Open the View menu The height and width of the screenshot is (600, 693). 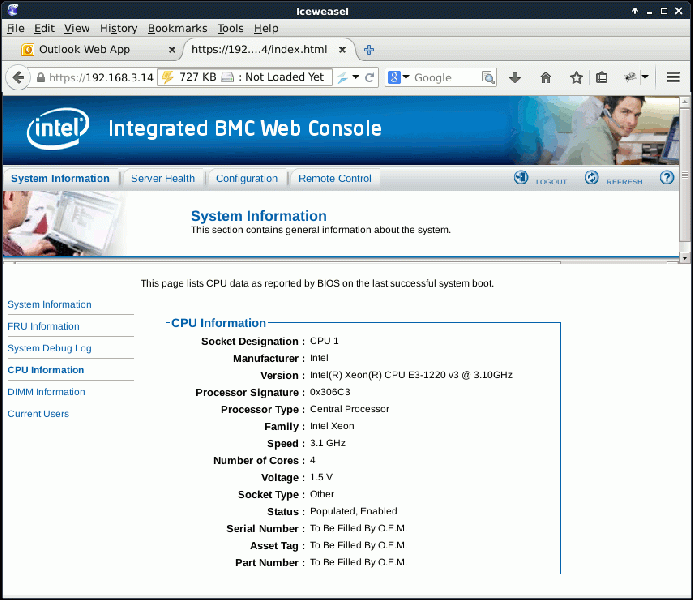[77, 28]
